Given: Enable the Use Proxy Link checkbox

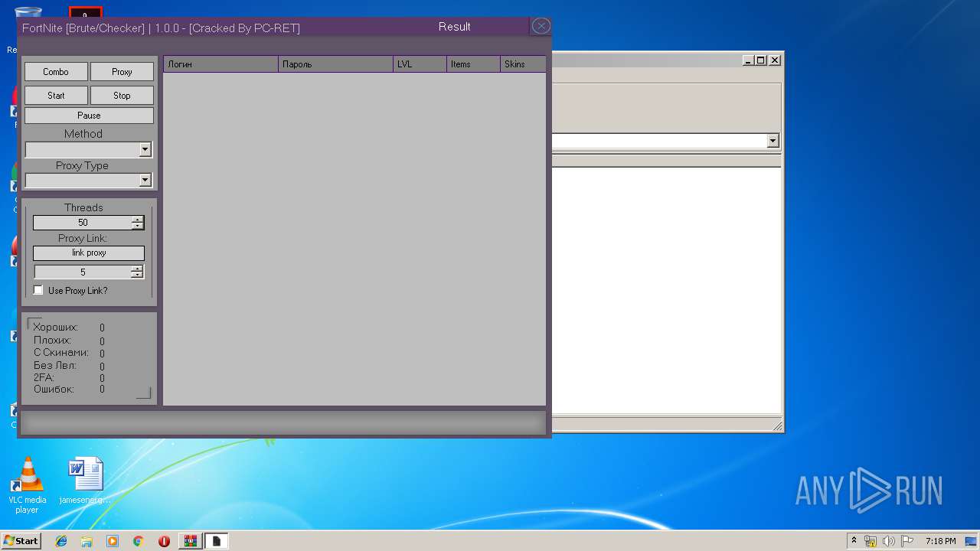Looking at the screenshot, I should pyautogui.click(x=38, y=291).
